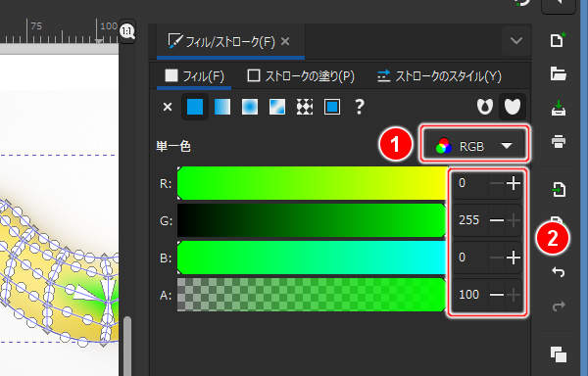Click the print icon
This screenshot has width=588, height=376.
click(559, 142)
